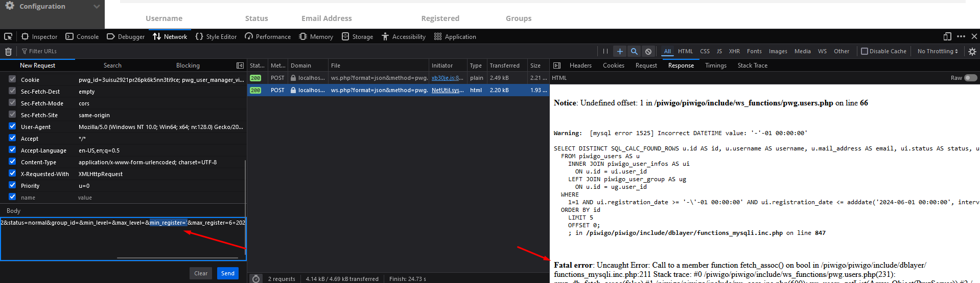Open the No Throttling dropdown
Viewport: 980px width, 283px height.
coord(938,51)
